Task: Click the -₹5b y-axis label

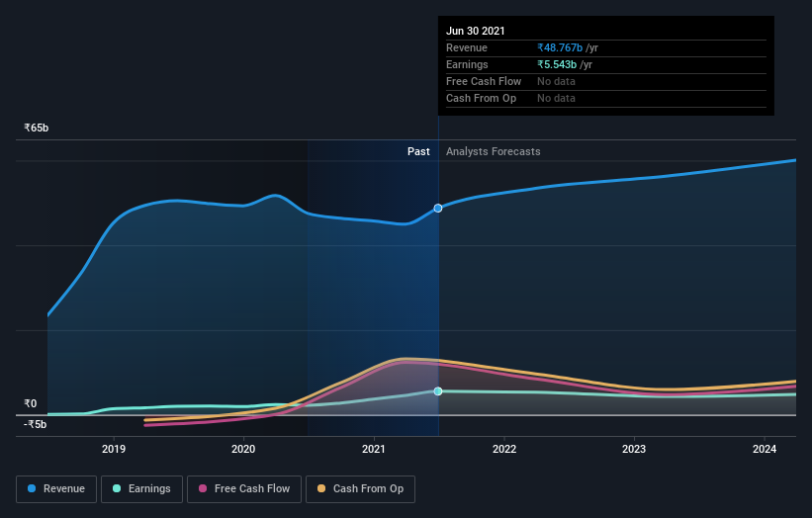Action: tap(36, 424)
